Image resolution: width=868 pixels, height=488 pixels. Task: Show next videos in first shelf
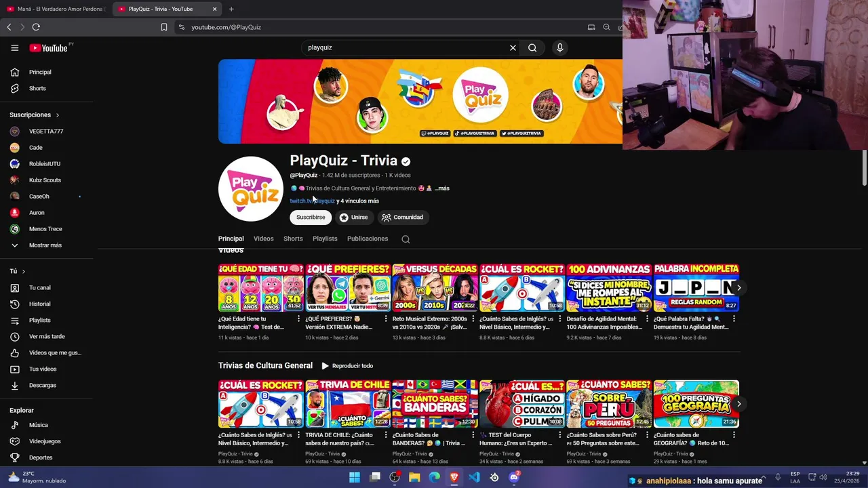click(x=739, y=287)
